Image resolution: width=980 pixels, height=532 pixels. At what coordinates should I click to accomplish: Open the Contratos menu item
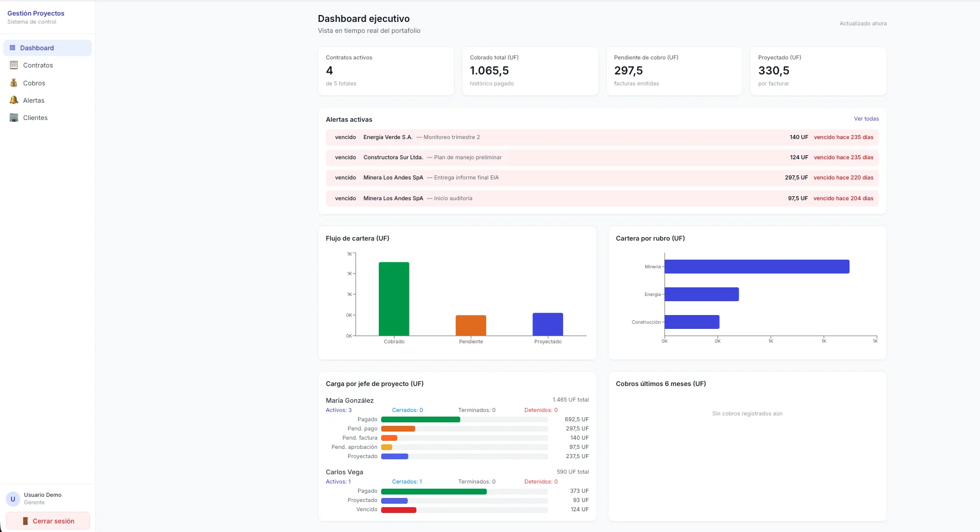(47, 65)
